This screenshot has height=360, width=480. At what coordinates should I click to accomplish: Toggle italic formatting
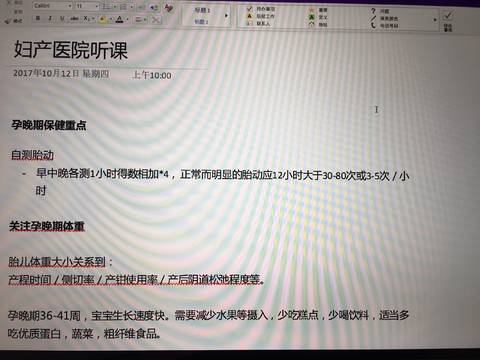[x=50, y=18]
